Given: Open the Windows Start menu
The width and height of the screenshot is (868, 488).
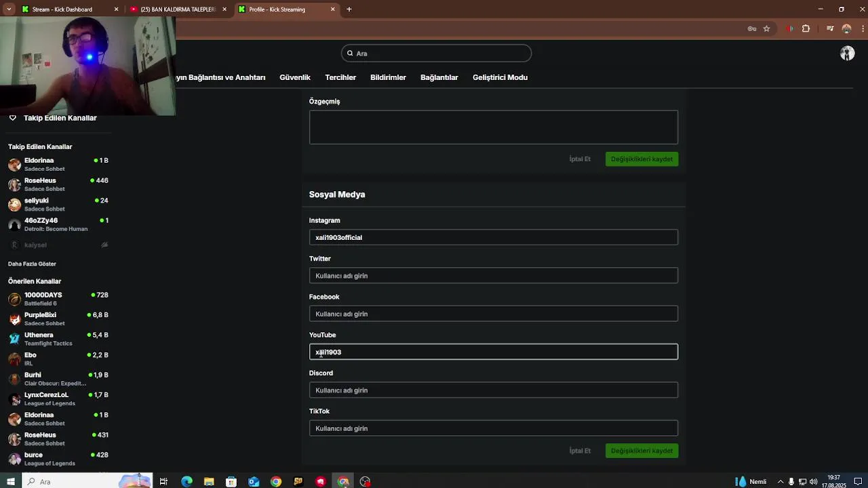Looking at the screenshot, I should pos(10,482).
